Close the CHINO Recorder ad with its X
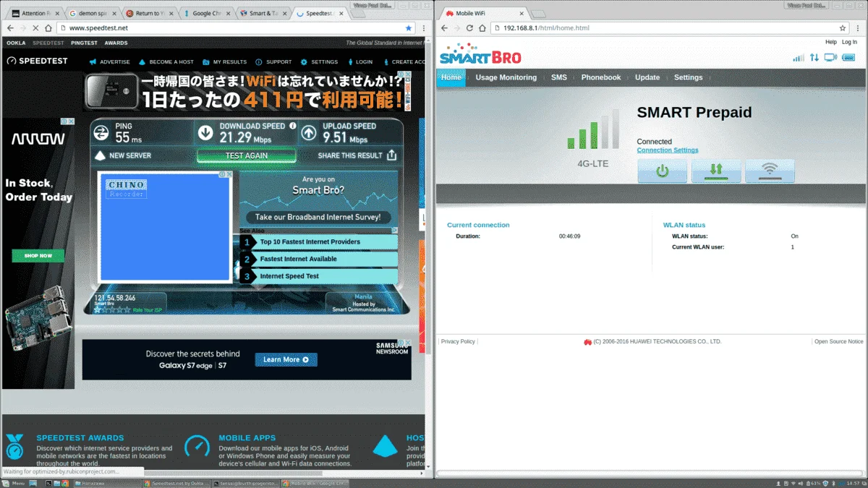868x488 pixels. (229, 174)
